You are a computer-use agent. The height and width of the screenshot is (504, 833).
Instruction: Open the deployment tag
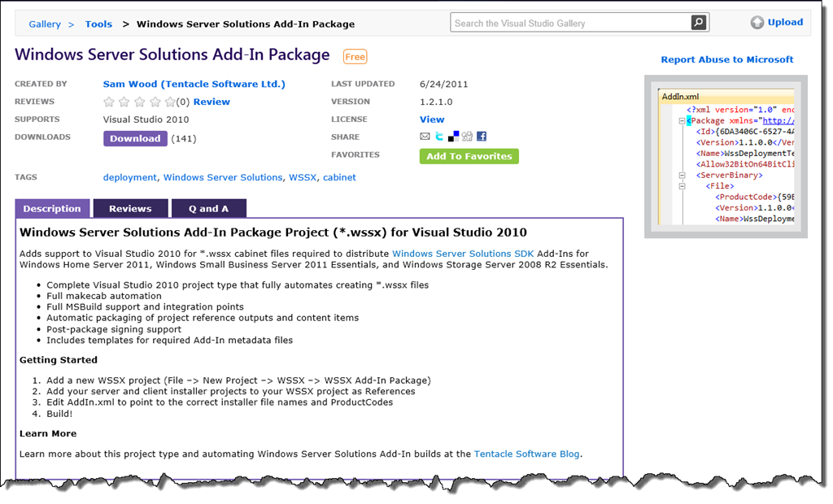pos(129,177)
